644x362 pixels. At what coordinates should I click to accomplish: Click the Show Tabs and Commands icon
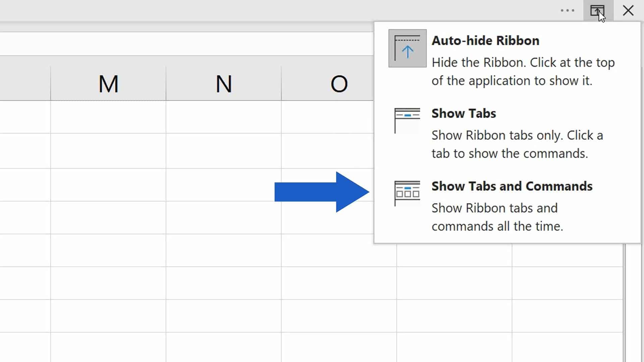[x=407, y=192]
